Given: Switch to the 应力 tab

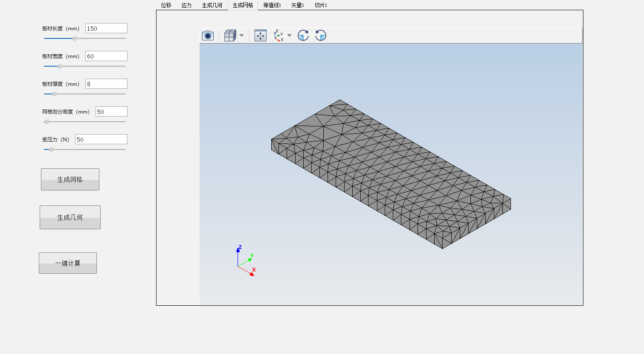Looking at the screenshot, I should [x=187, y=5].
